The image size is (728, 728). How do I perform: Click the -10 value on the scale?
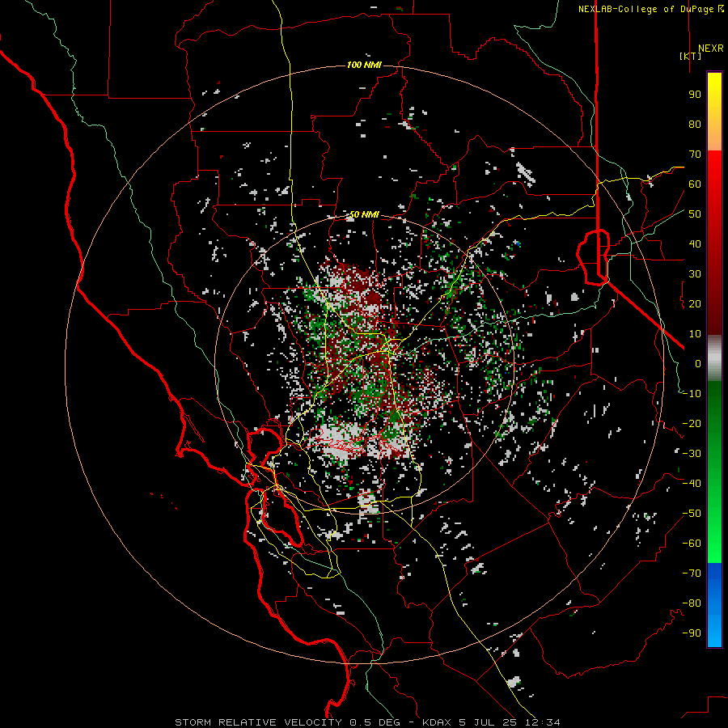[x=692, y=394]
